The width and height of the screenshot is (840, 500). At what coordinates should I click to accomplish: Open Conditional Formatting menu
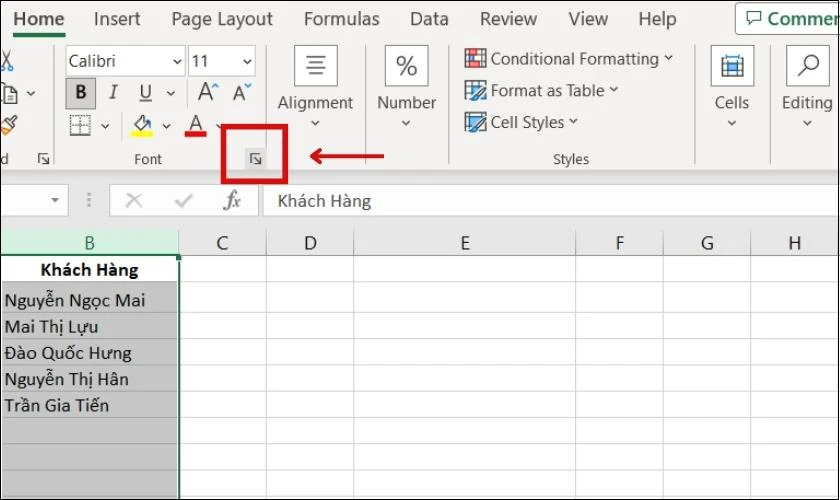569,58
